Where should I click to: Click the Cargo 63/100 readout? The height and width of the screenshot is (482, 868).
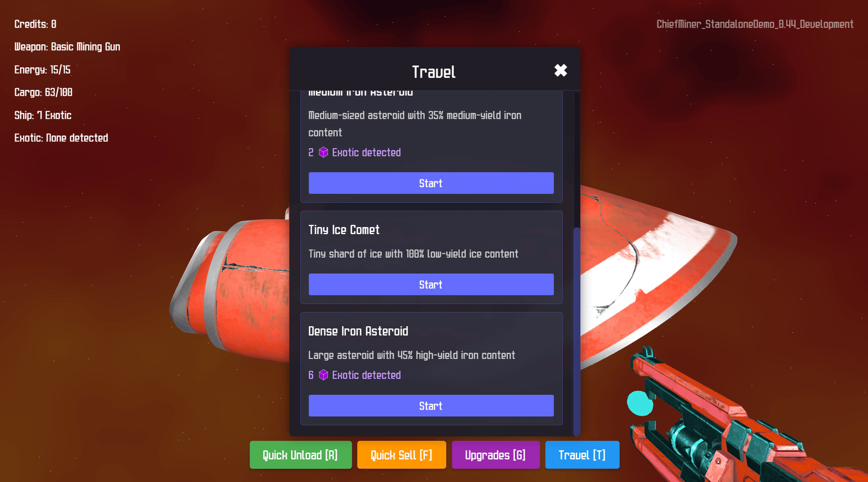(x=43, y=92)
